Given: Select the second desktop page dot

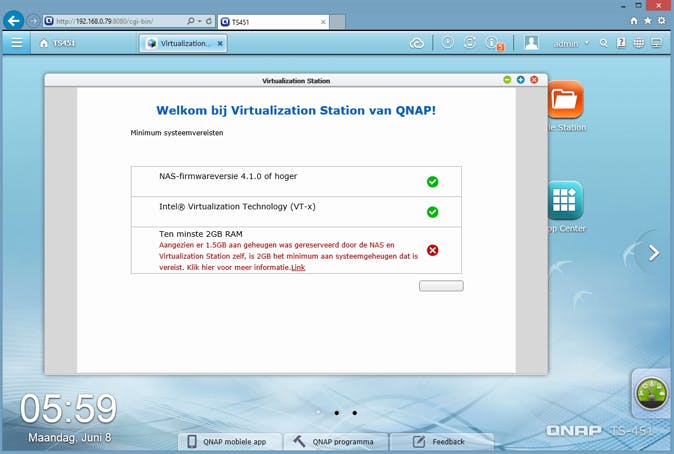Looking at the screenshot, I should 337,413.
